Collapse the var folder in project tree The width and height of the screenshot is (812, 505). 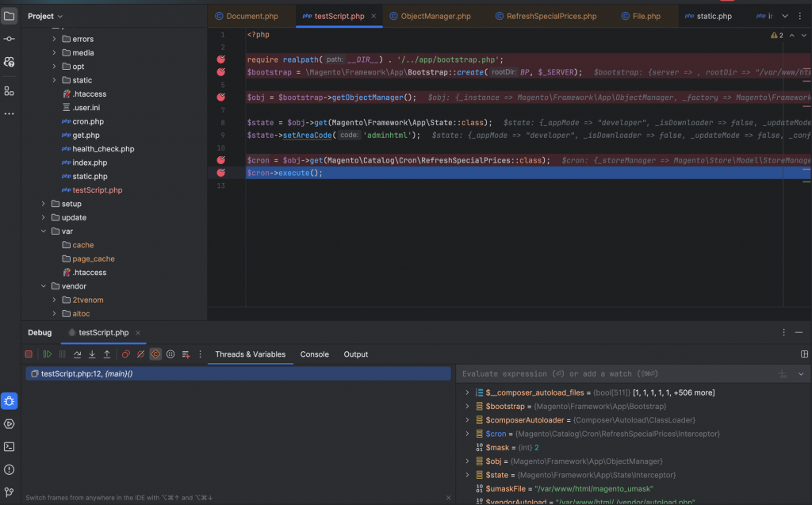click(x=44, y=231)
